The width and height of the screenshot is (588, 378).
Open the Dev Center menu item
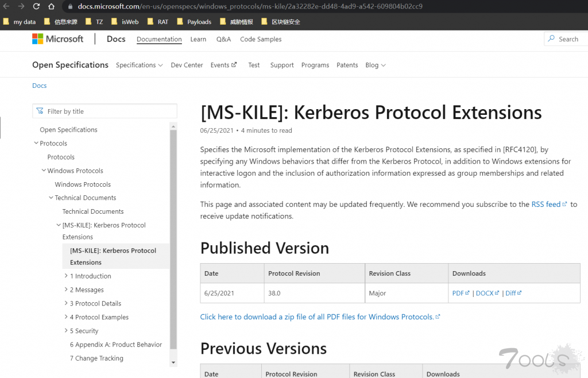pos(187,65)
